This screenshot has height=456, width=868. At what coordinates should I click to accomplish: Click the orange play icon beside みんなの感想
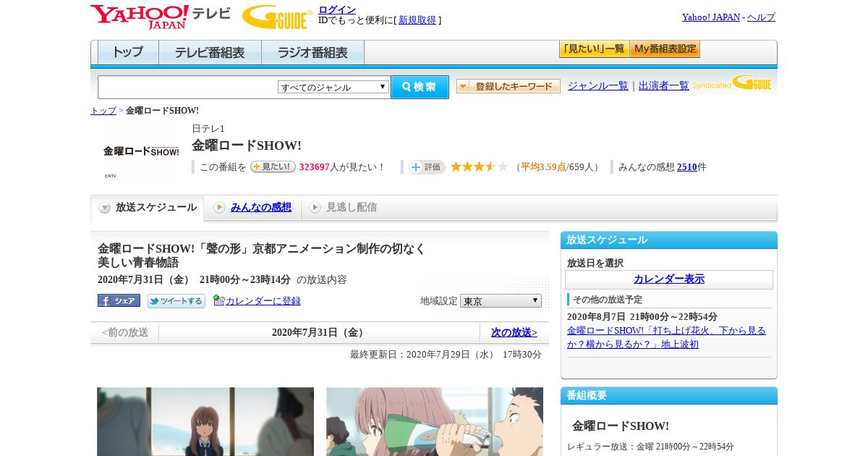[x=219, y=208]
